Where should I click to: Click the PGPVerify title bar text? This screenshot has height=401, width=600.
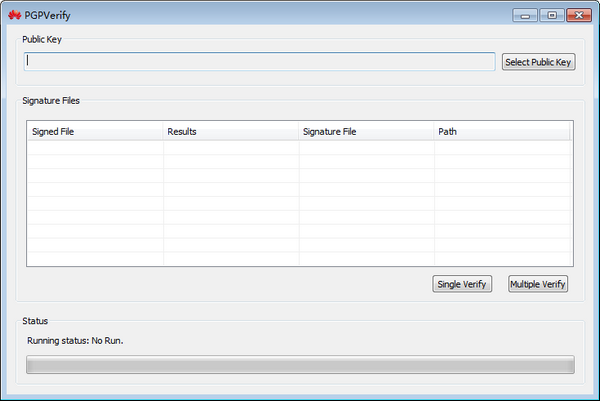pos(47,16)
